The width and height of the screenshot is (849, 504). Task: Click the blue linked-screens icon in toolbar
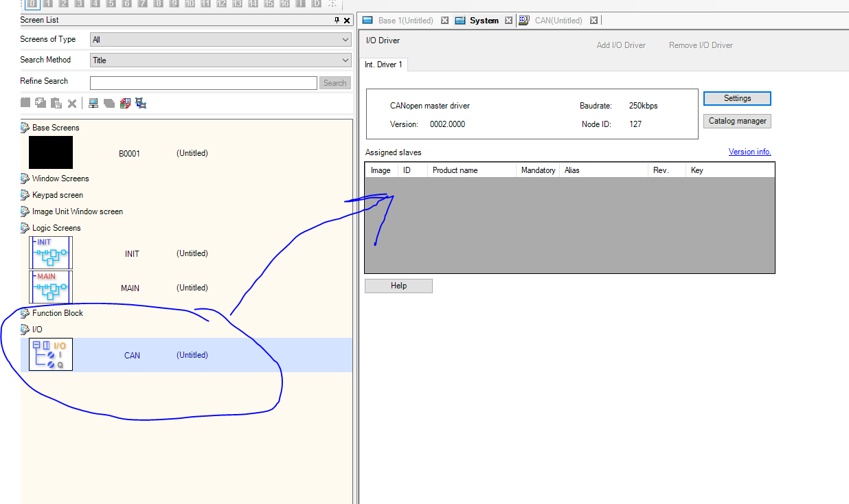click(141, 104)
